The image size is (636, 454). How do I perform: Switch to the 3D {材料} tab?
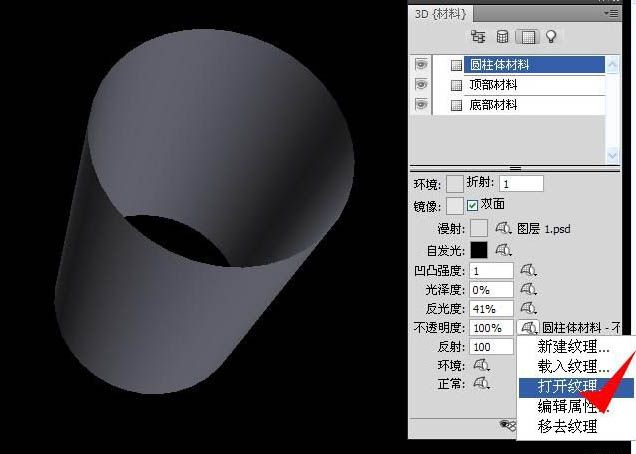tap(441, 14)
